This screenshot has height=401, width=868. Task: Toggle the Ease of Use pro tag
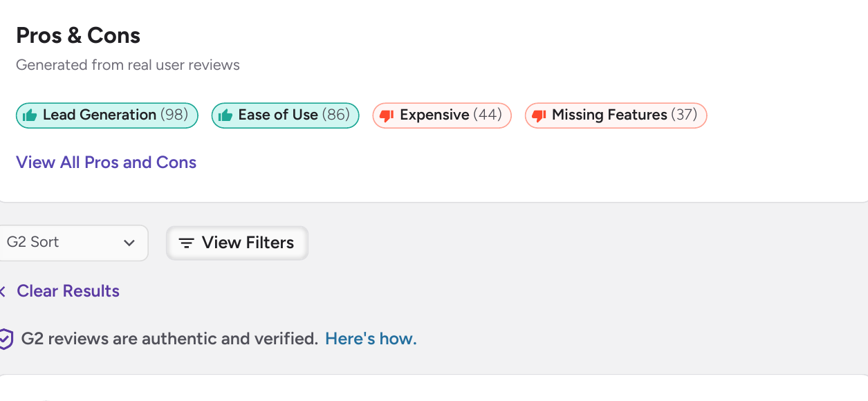[286, 115]
